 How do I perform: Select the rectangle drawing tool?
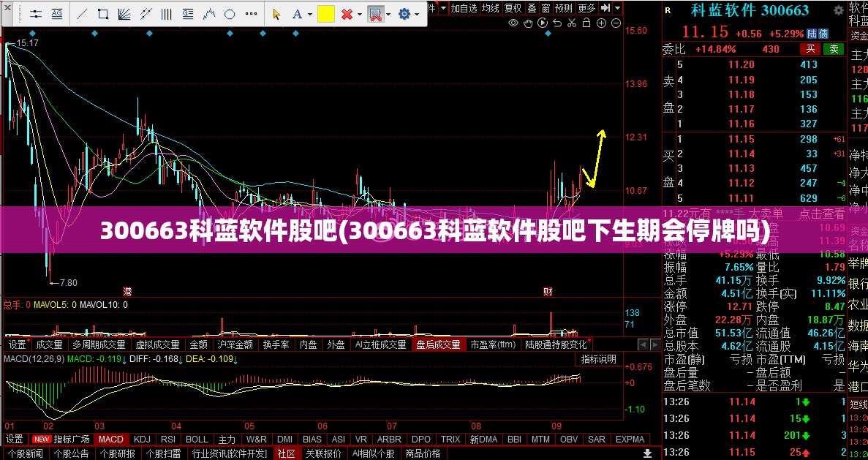[x=103, y=14]
